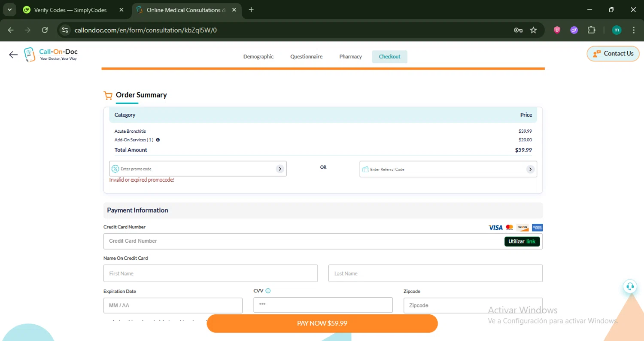The image size is (644, 341).
Task: Click the Mastercard logo
Action: click(x=509, y=228)
